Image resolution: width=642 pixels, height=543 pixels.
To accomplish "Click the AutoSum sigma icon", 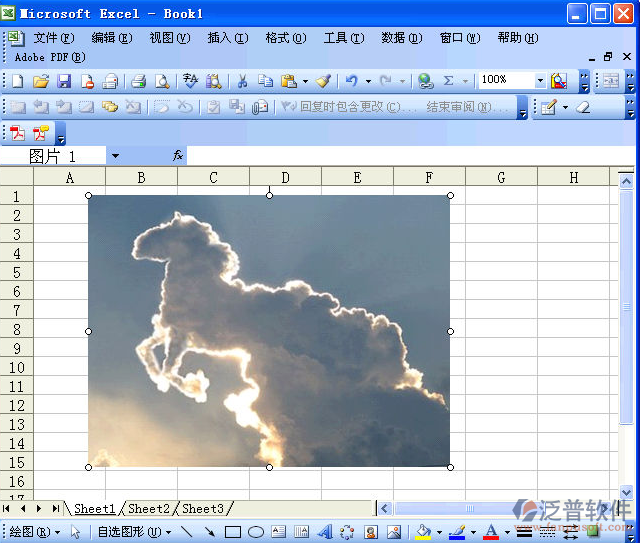I will (449, 81).
